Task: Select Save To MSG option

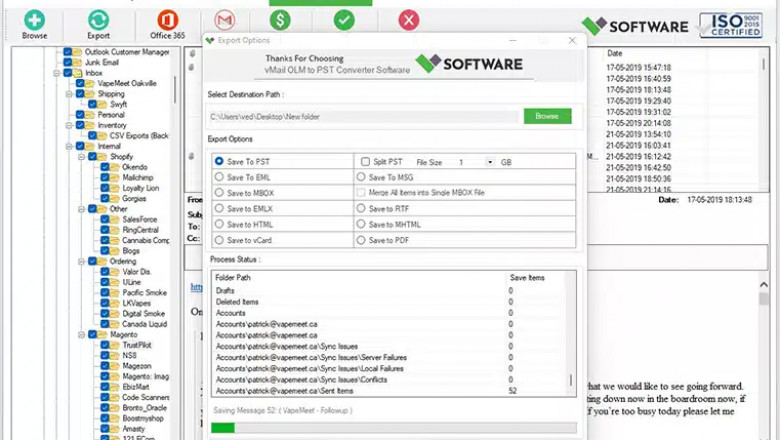Action: 361,176
